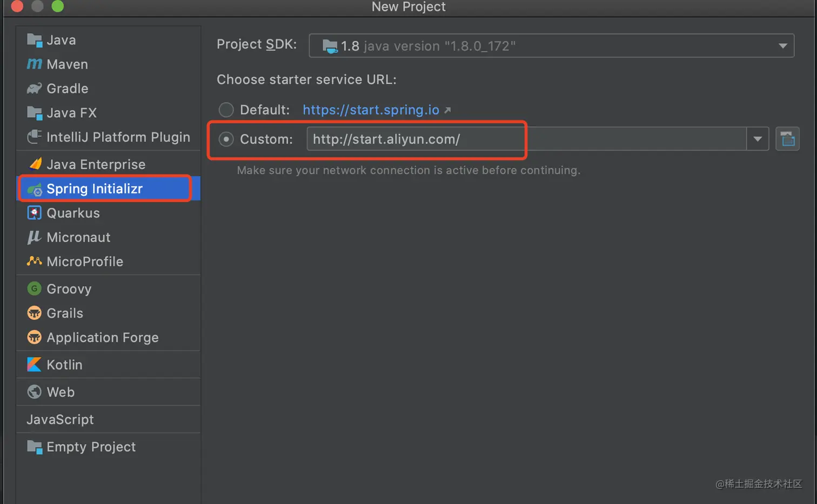Click the Java Enterprise icon
Viewport: 817px width, 504px height.
coord(35,164)
